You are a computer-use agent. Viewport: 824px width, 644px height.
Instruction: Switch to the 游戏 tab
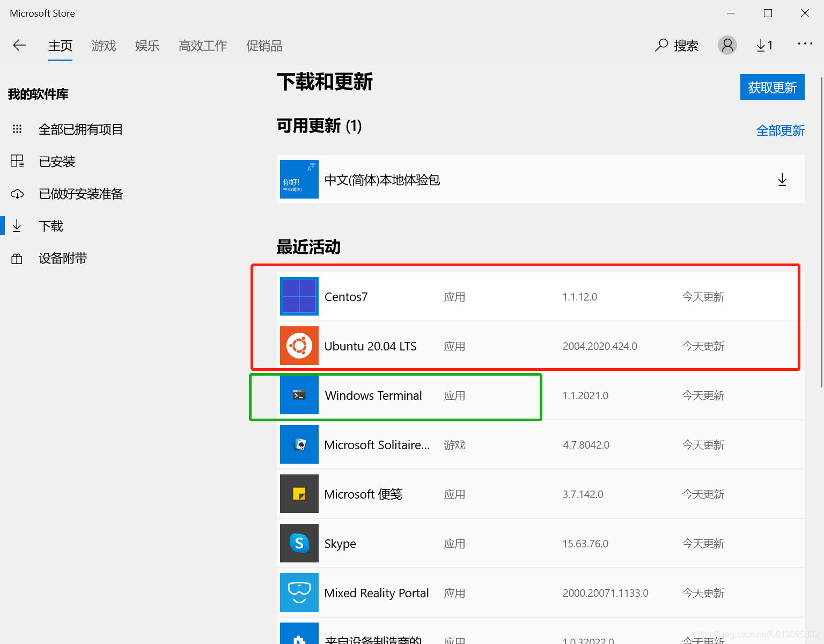104,46
